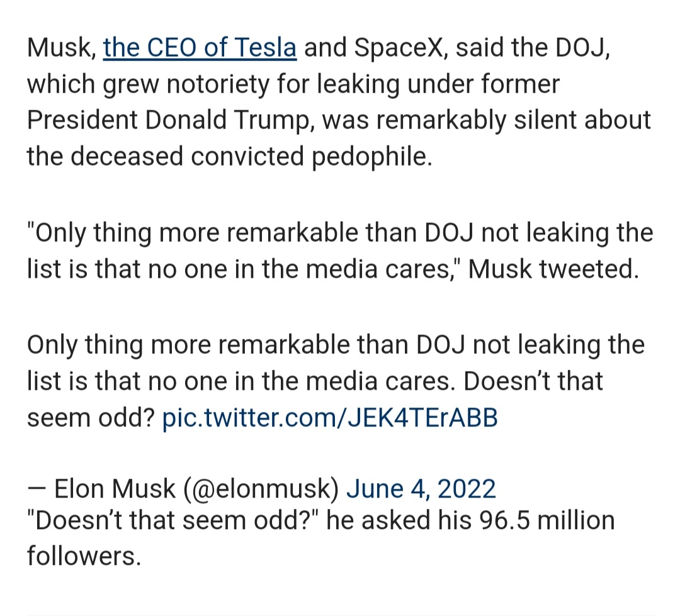This screenshot has width=680, height=616.
Task: Click the "leaking under former" phrase
Action: [x=438, y=84]
